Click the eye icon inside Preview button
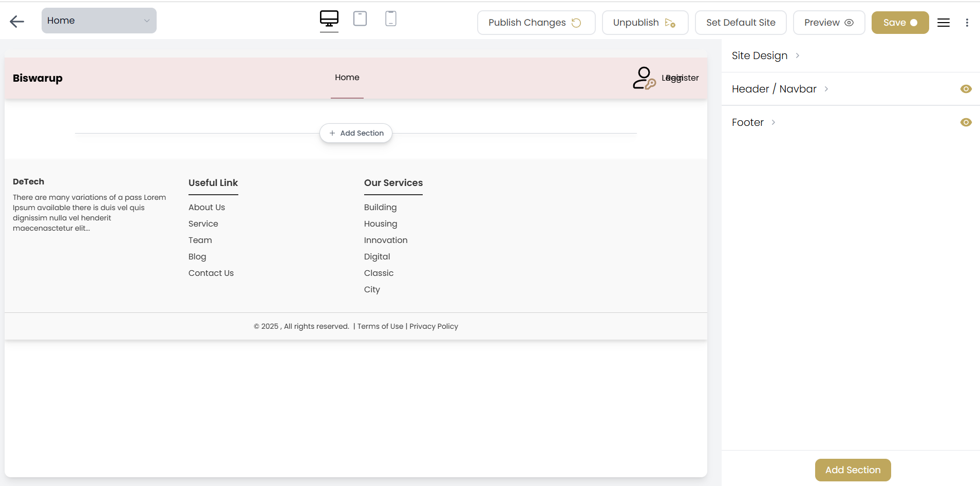This screenshot has width=980, height=486. (850, 23)
